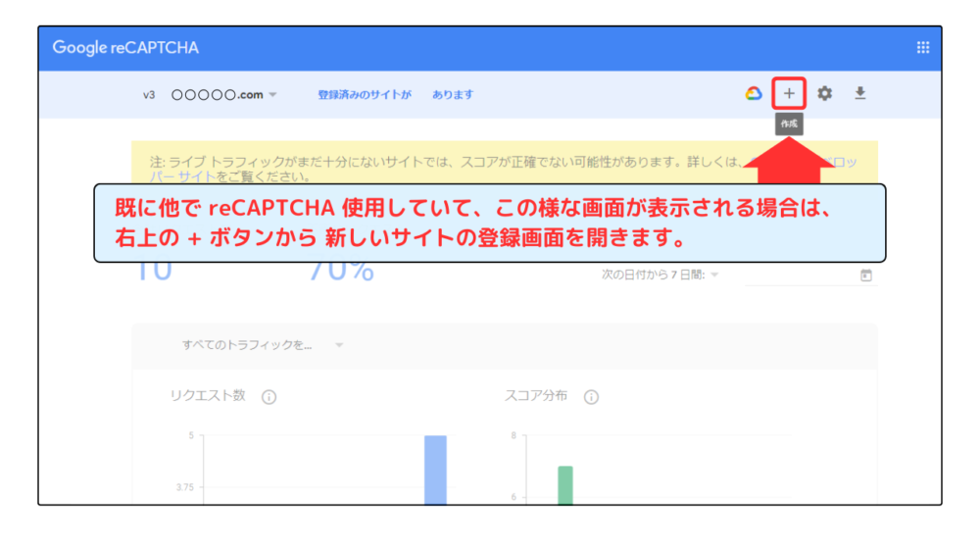Expand the ○○○○○.com site dropdown
This screenshot has height=552, width=980.
224,95
